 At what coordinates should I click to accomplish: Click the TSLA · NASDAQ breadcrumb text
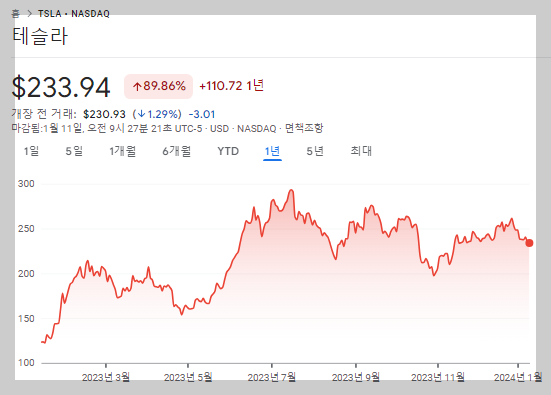(74, 14)
